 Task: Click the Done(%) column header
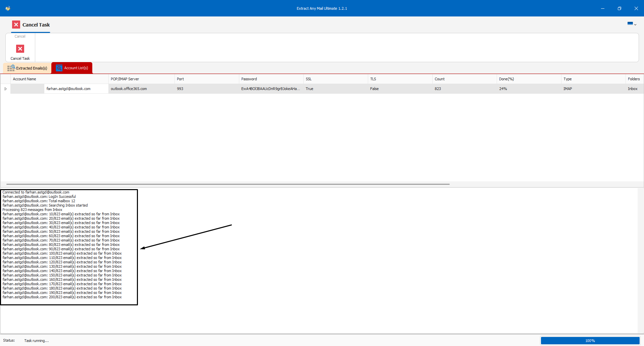[x=506, y=79]
